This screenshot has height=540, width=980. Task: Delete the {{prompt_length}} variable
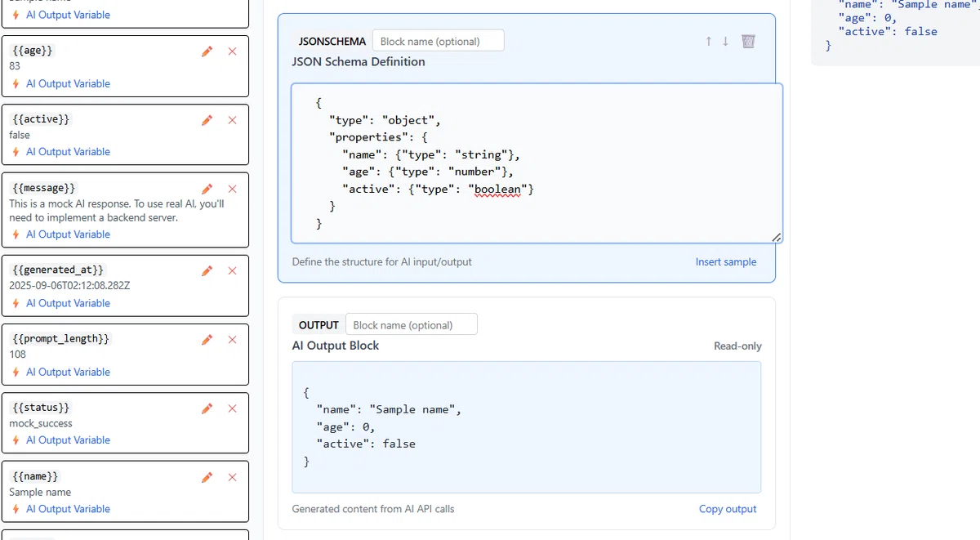pos(232,339)
